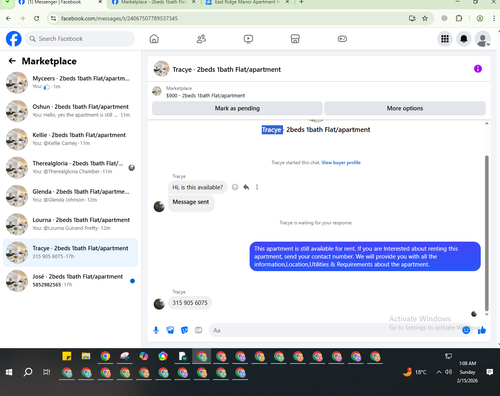Send a thumbs-up like
Viewport: 500px width, 396px height.
point(482,330)
